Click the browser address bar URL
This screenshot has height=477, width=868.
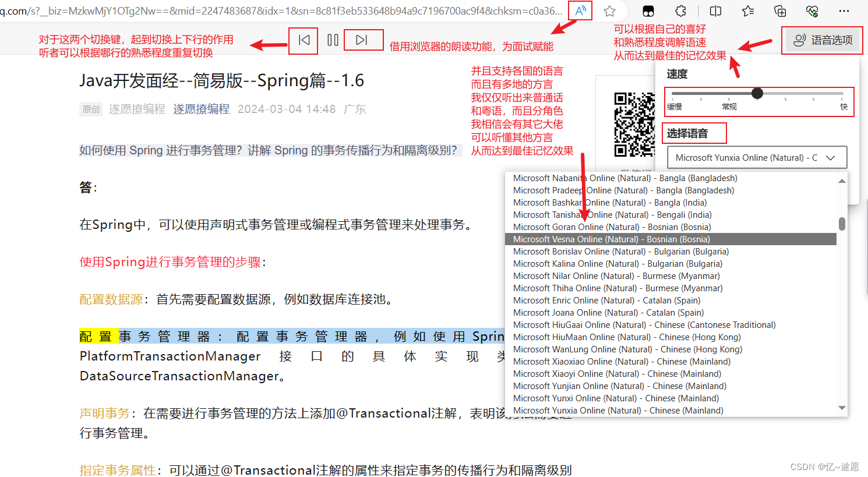pyautogui.click(x=281, y=10)
